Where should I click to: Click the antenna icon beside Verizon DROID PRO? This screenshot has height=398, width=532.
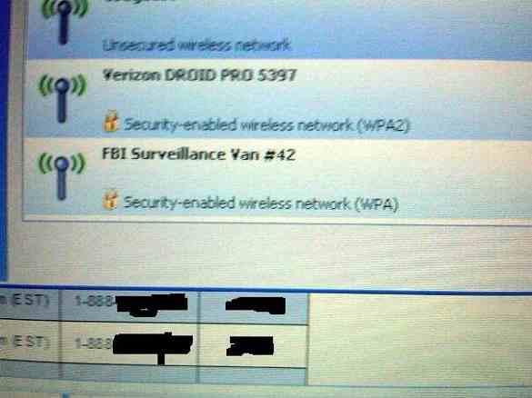63,99
